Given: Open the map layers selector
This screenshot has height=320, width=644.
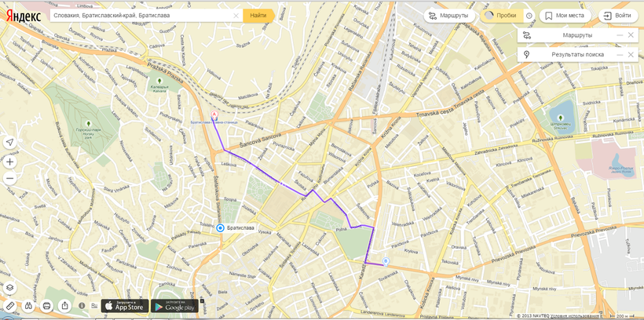Looking at the screenshot, I should point(10,289).
